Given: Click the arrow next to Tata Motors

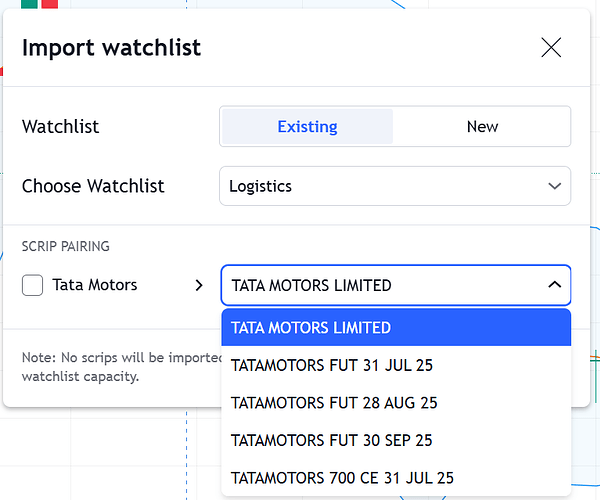Looking at the screenshot, I should [x=198, y=285].
